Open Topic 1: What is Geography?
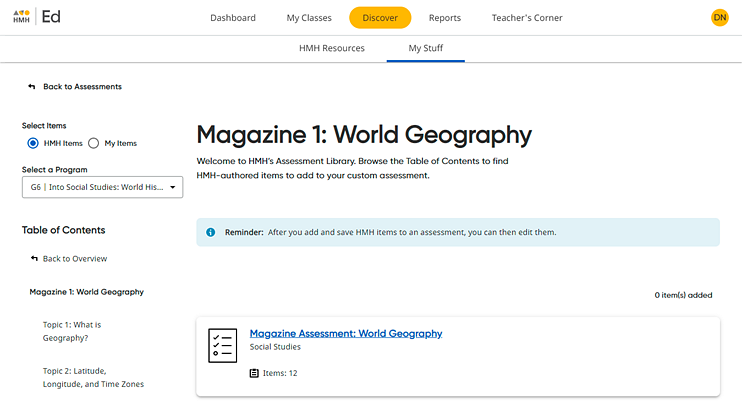This screenshot has width=742, height=410. 72,331
